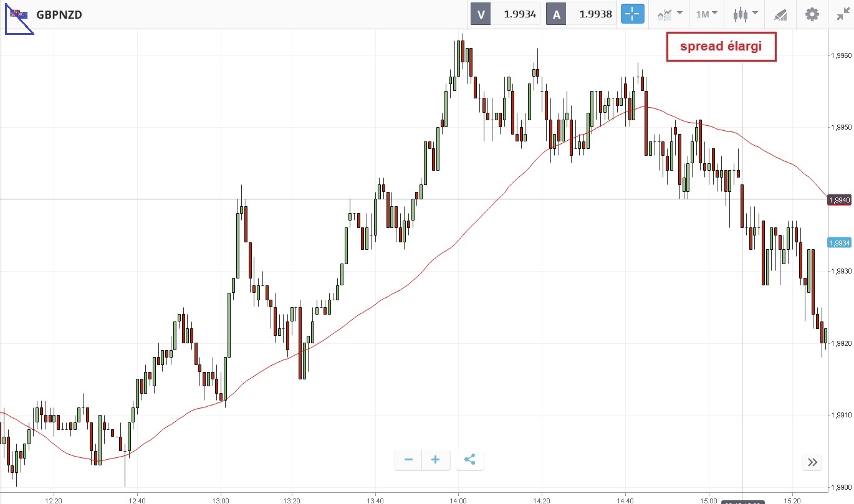Click the A buy button

[556, 14]
